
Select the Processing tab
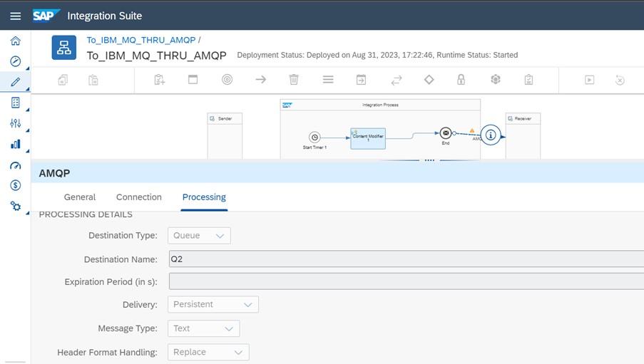204,197
